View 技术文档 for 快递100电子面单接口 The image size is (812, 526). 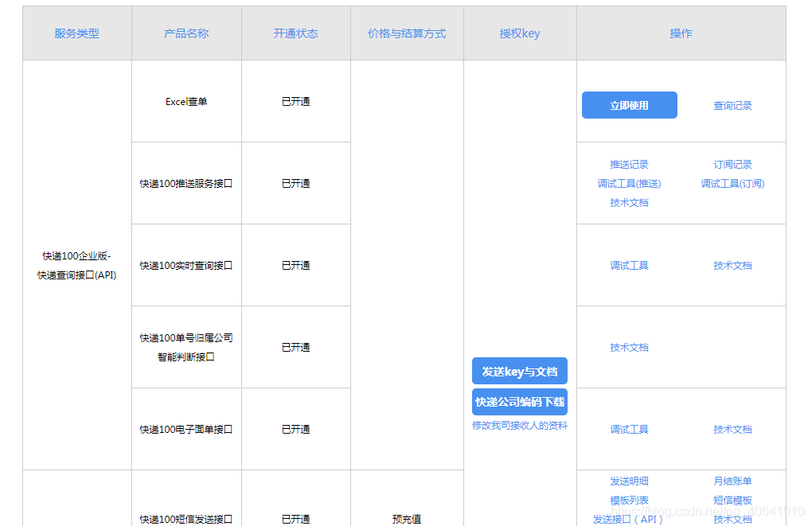(x=732, y=429)
